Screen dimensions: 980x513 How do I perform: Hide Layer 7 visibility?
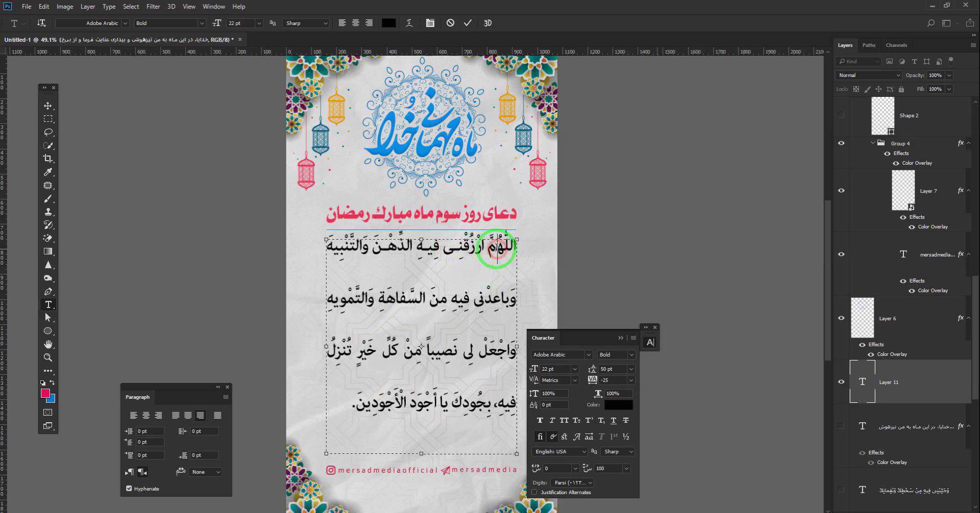(841, 191)
